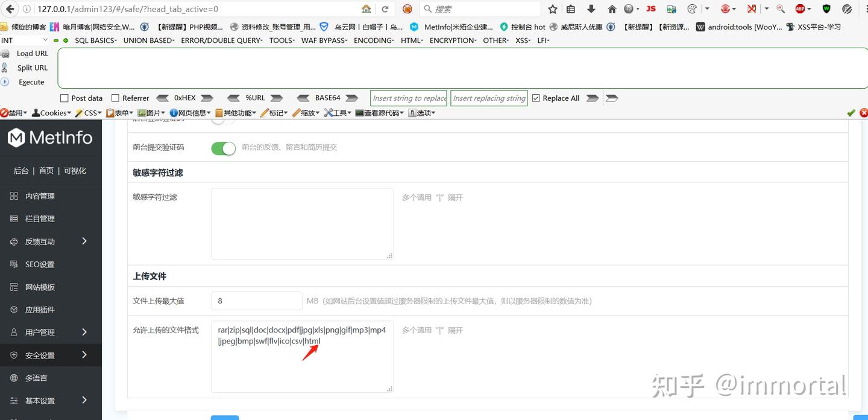
Task: Click the 敏感字符过滤 text area
Action: (x=302, y=224)
